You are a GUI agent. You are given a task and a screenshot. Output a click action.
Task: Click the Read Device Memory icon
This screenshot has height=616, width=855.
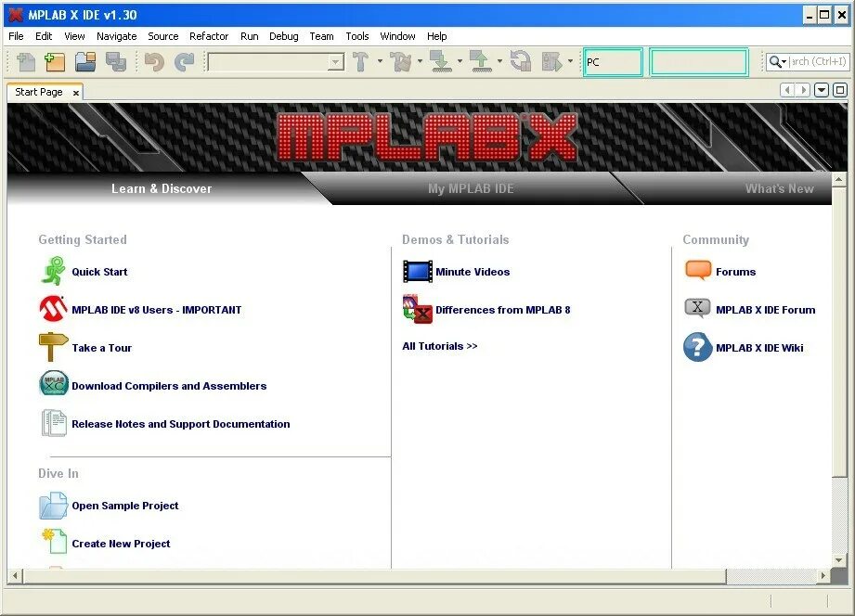coord(480,61)
